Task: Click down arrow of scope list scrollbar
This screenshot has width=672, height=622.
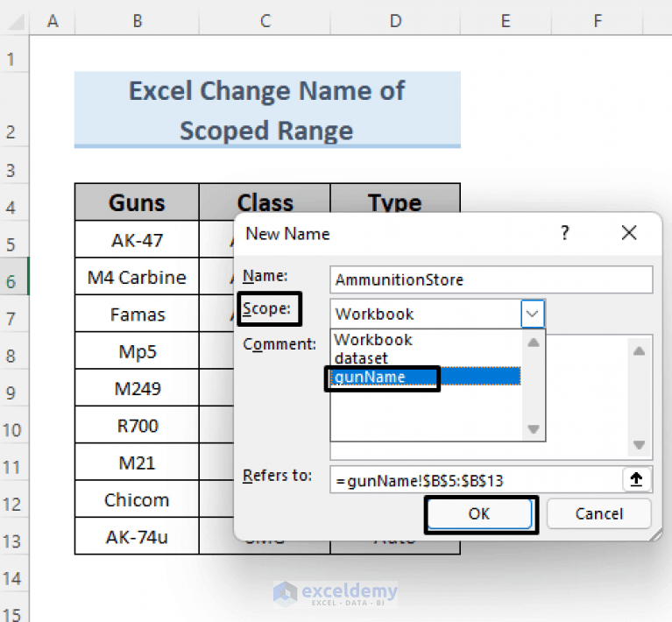Action: [x=534, y=428]
